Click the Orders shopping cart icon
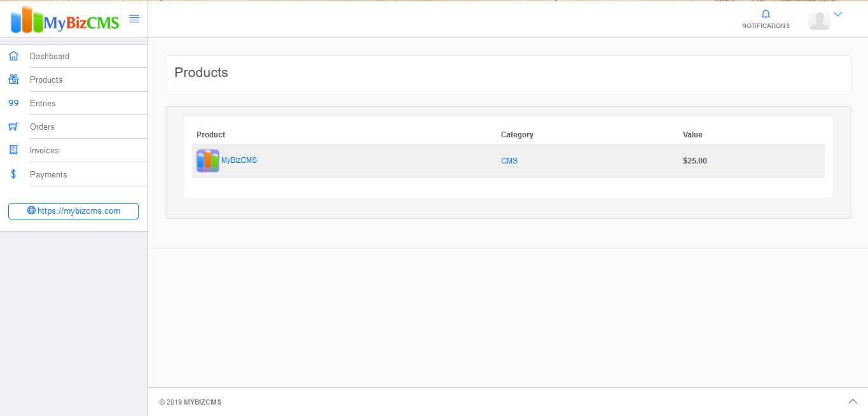This screenshot has width=868, height=416. tap(13, 127)
